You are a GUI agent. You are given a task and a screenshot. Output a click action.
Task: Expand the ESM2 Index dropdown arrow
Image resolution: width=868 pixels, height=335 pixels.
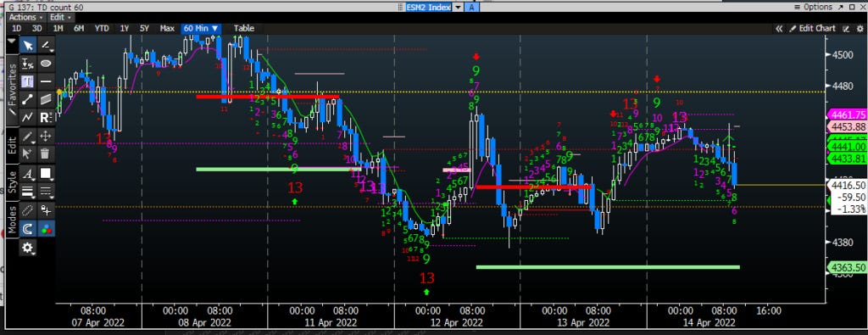pyautogui.click(x=458, y=7)
